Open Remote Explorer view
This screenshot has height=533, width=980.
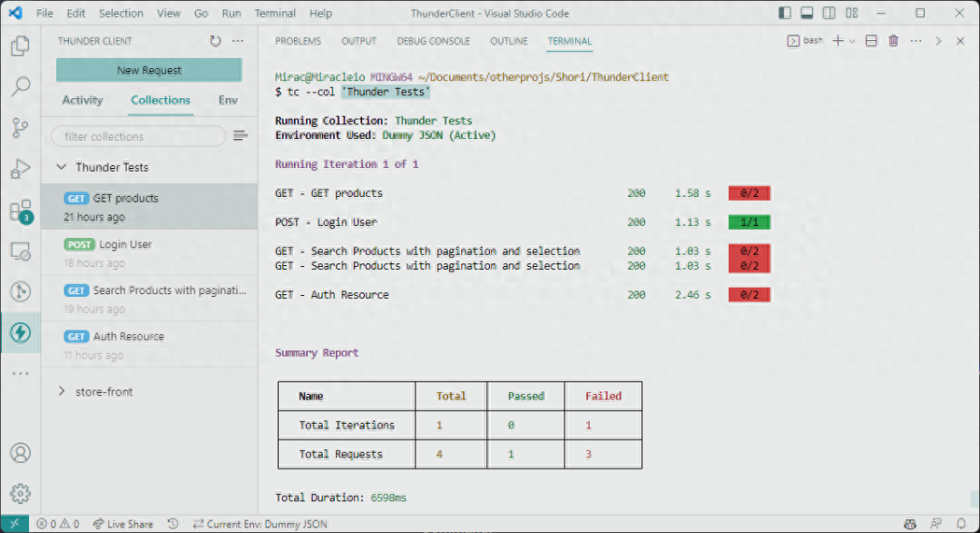click(x=20, y=252)
